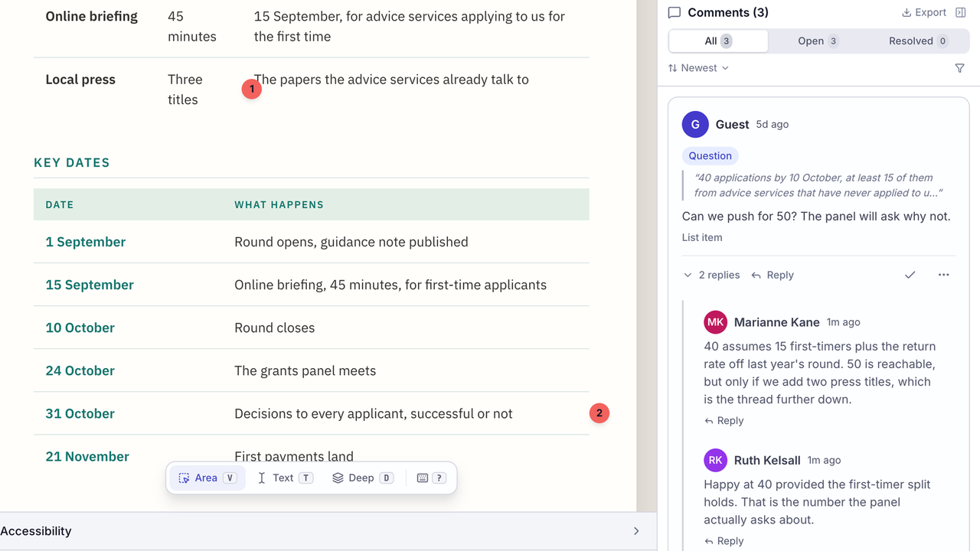Open more options for Guest's comment
Screen dimensions: 980x551
943,275
